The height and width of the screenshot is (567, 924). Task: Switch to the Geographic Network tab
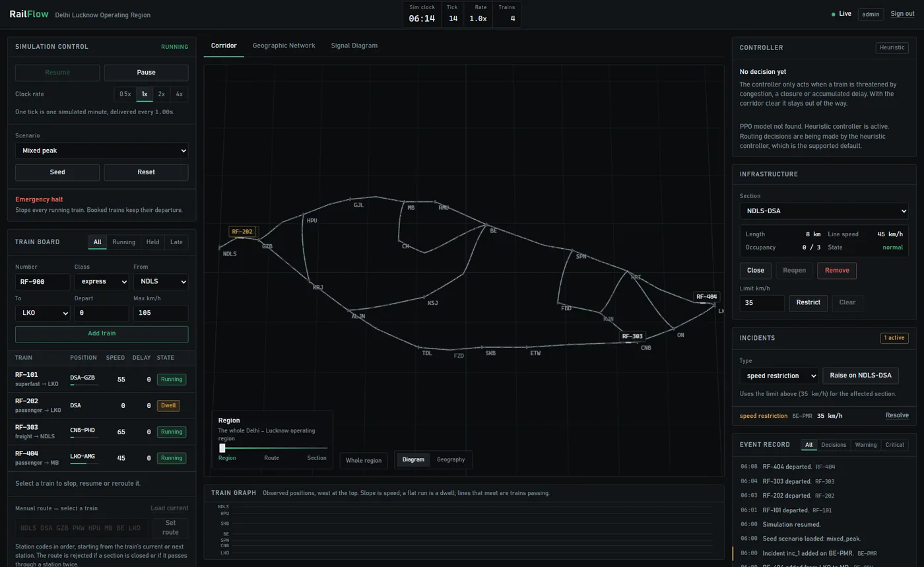[284, 46]
